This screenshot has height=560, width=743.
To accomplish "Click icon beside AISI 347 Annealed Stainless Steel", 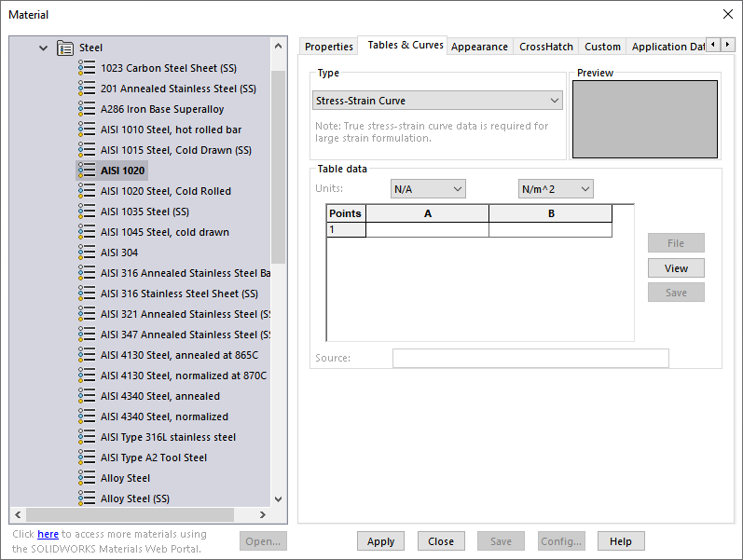I will point(87,335).
